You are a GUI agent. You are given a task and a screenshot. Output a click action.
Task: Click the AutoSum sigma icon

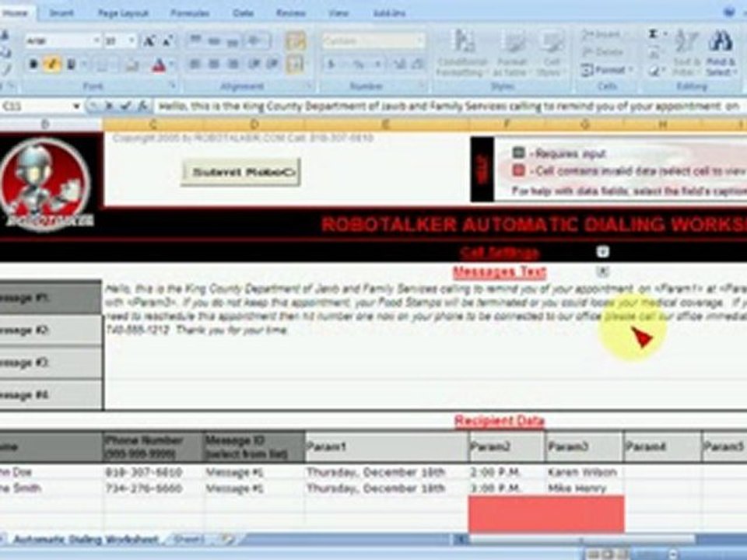[653, 33]
